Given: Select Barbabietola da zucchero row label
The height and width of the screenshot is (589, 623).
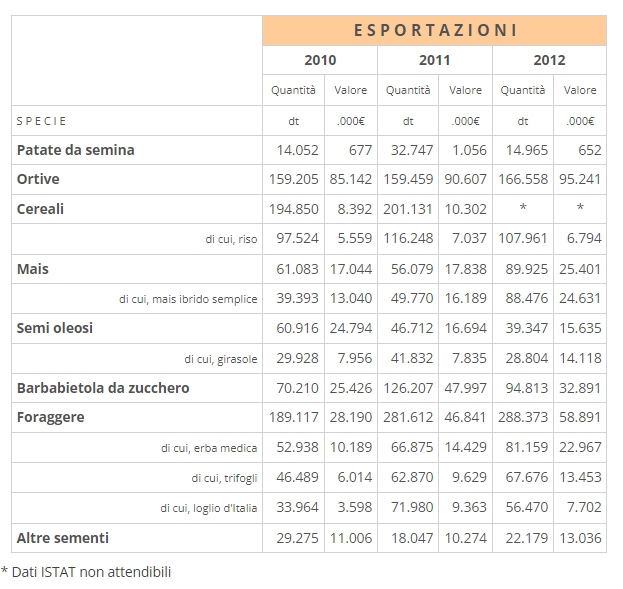Looking at the screenshot, I should [103, 388].
